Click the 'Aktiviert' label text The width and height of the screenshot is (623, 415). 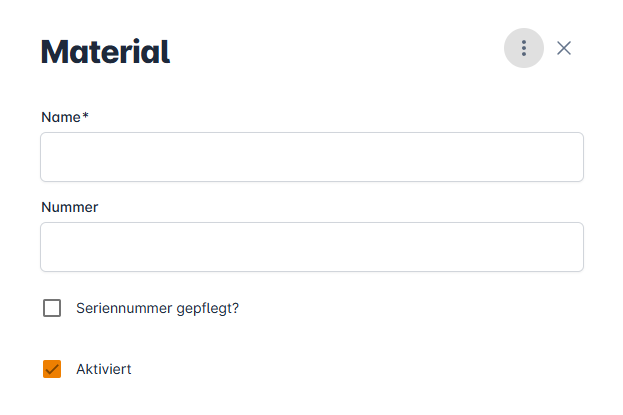(x=103, y=369)
